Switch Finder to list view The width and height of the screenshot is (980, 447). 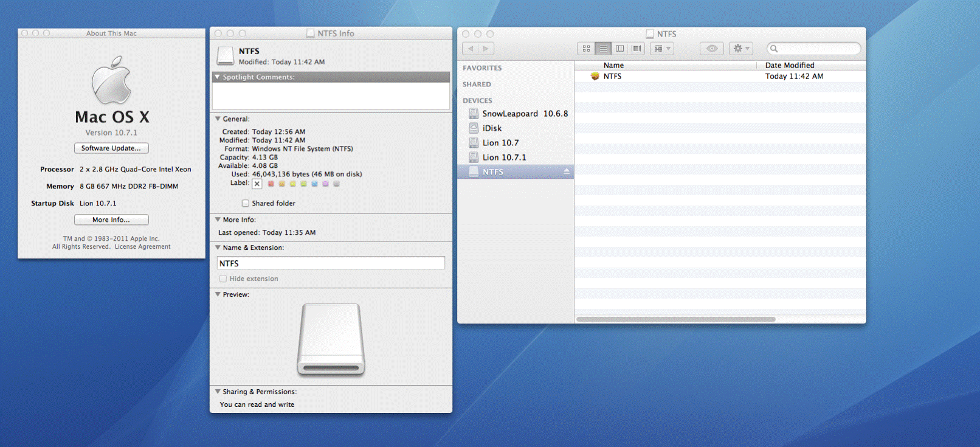click(x=603, y=49)
